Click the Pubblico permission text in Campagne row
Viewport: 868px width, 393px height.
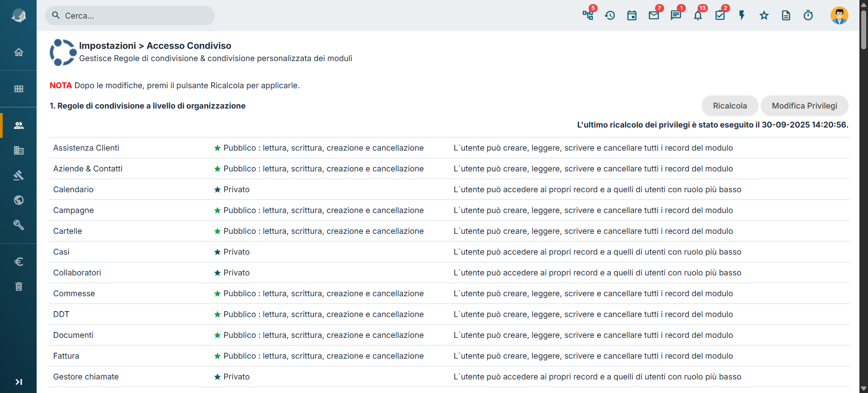(x=324, y=210)
